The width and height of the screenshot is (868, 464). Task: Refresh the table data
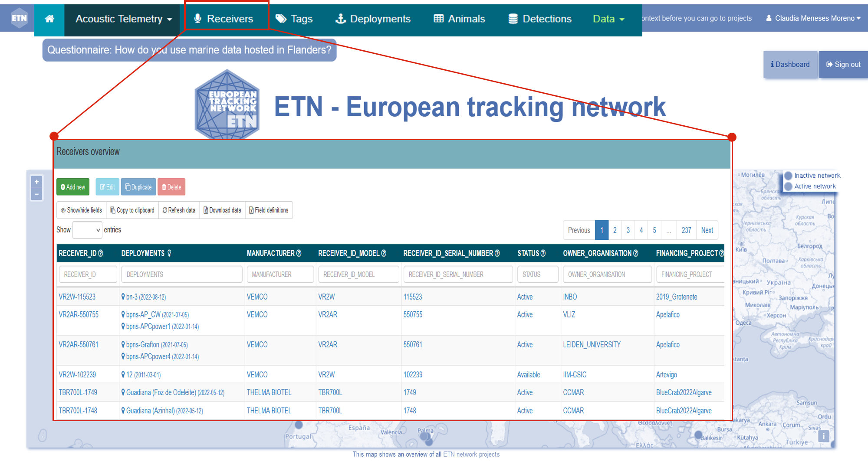(x=179, y=210)
